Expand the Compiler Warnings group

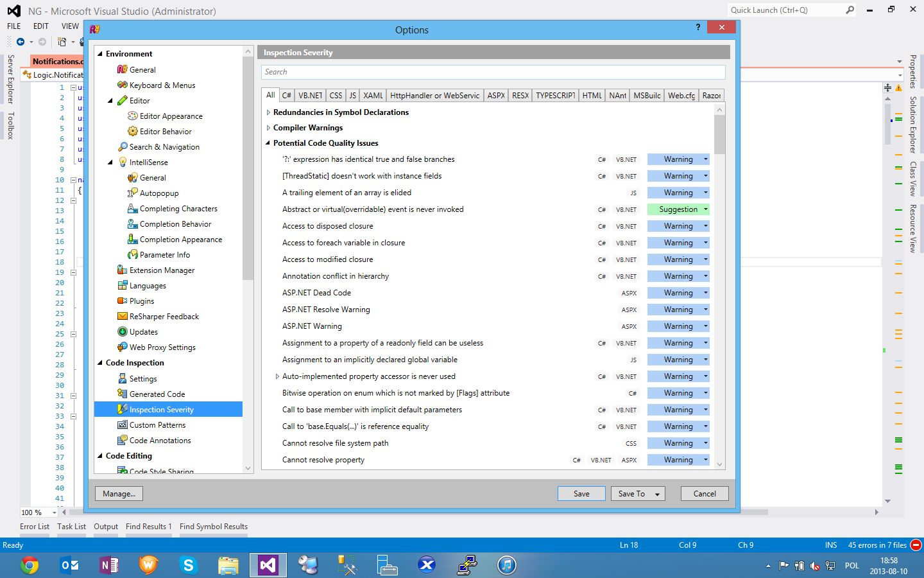coord(268,128)
